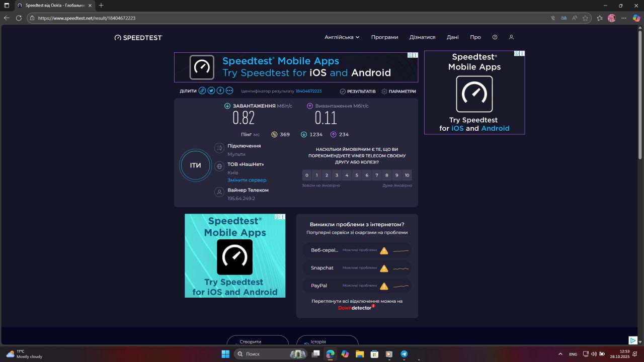Refresh the page

tap(19, 18)
